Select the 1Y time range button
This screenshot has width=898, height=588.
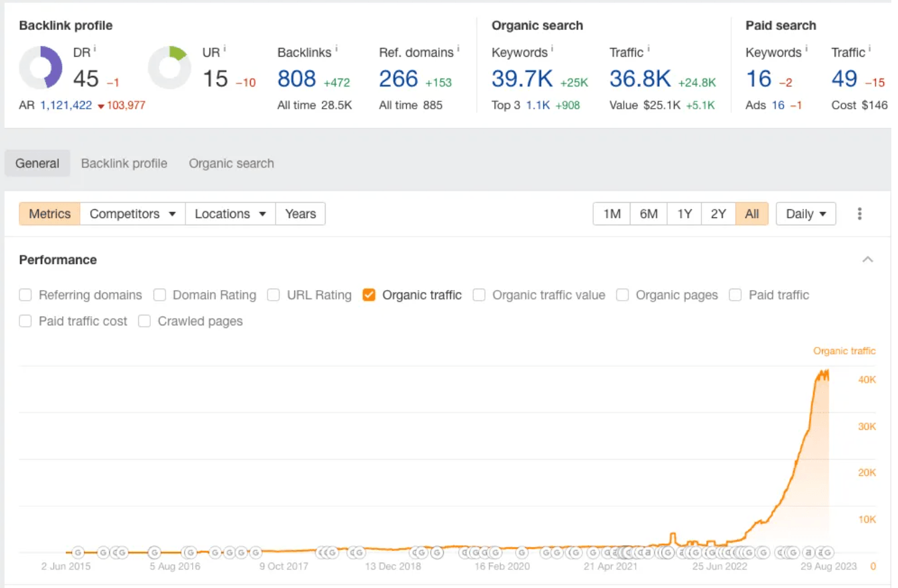pyautogui.click(x=685, y=214)
